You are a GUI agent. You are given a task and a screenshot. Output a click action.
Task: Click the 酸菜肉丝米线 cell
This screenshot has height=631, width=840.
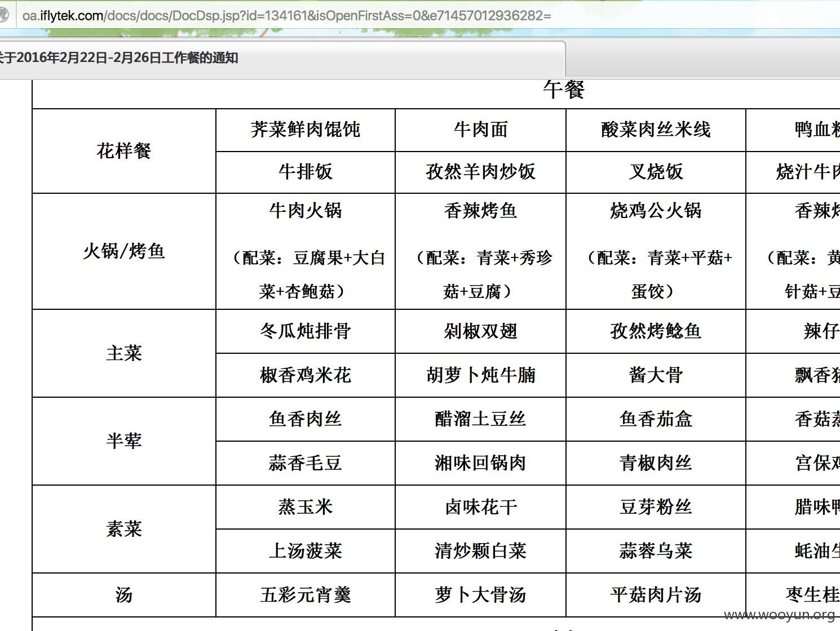coord(656,130)
